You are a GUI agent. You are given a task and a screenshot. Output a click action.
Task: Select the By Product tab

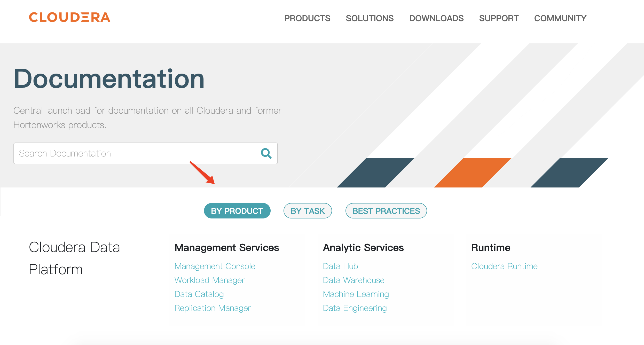[x=237, y=211]
